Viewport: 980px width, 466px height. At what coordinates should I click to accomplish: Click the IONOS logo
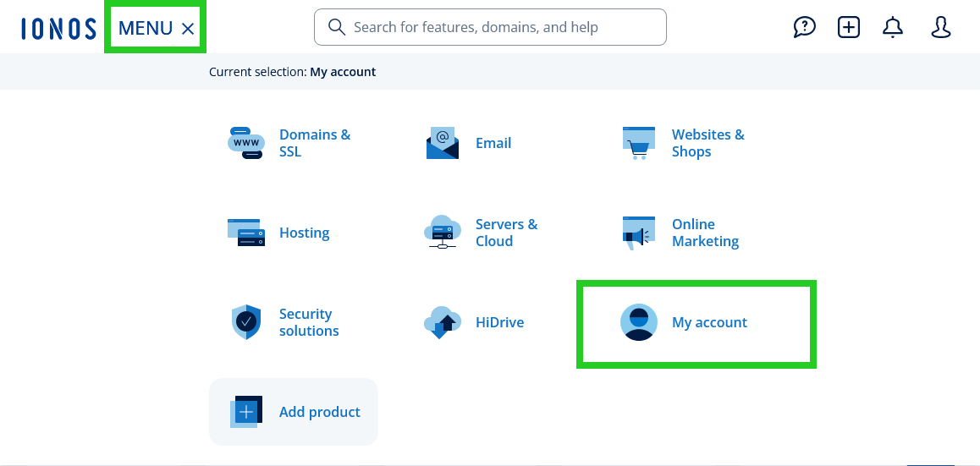coord(58,28)
